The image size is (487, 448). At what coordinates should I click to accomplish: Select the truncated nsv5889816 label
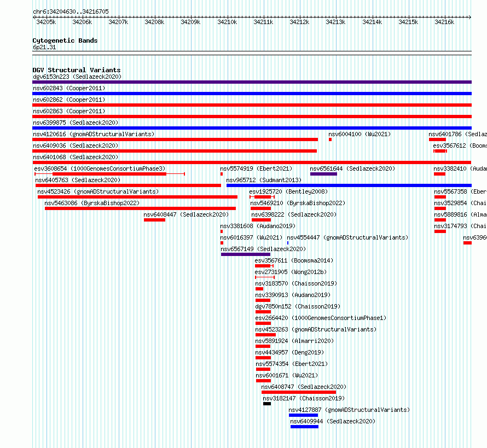[460, 214]
